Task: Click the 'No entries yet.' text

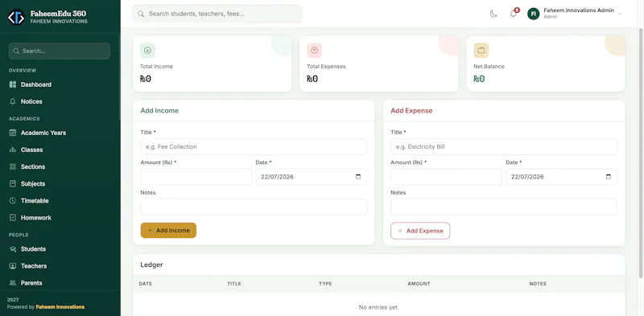Action: (x=378, y=307)
